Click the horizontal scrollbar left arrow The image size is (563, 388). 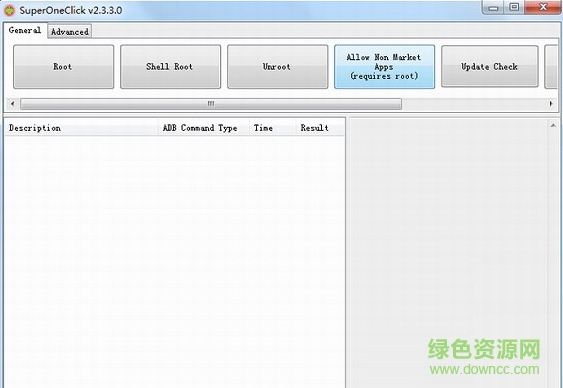click(x=13, y=104)
